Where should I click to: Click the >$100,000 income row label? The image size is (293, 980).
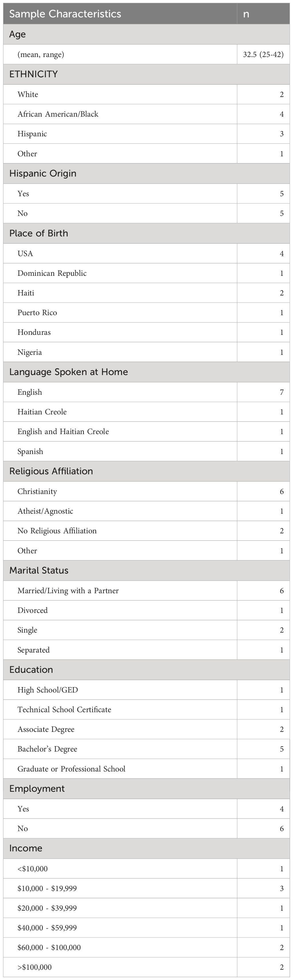pyautogui.click(x=35, y=967)
